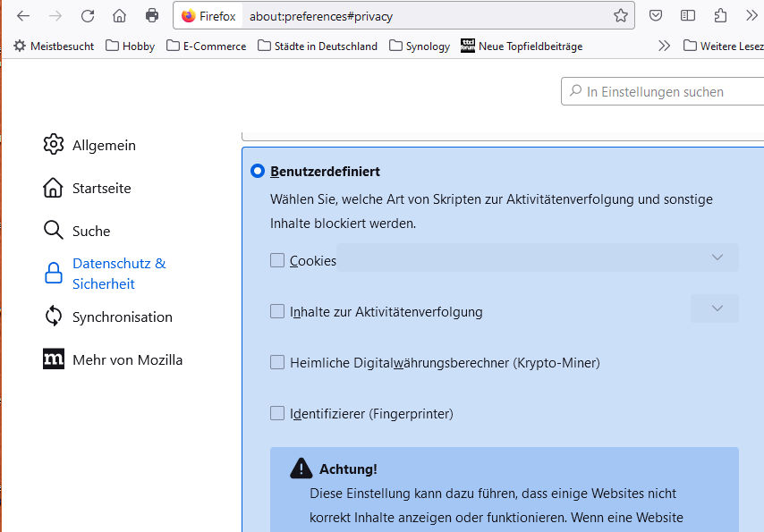Open the Extensions puzzle icon
Viewport: 764px width, 532px height.
[x=720, y=16]
